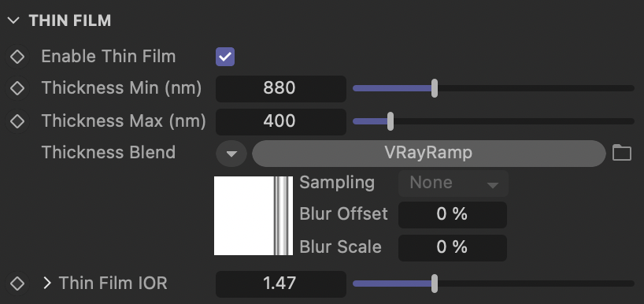This screenshot has height=304, width=644.
Task: Select the Blur Scale percentage field
Action: click(x=453, y=247)
